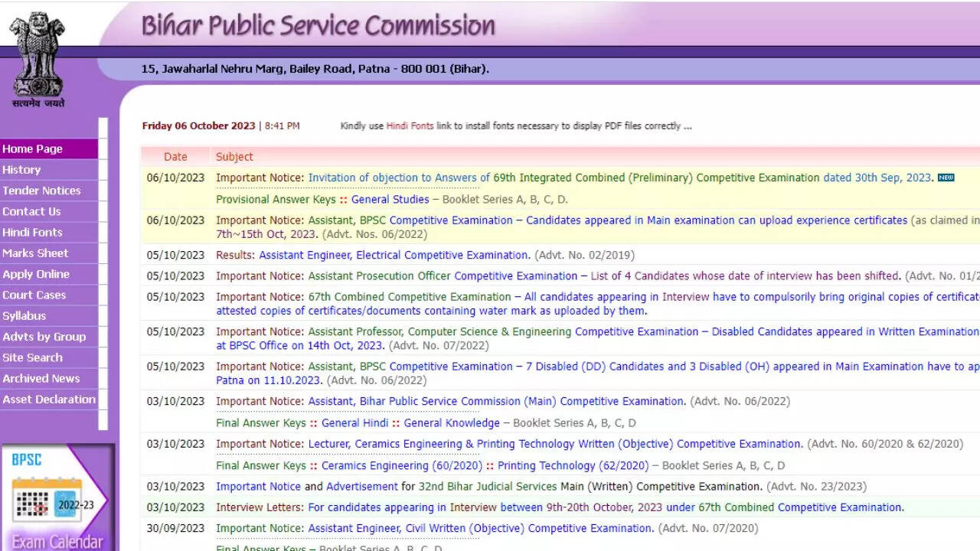Open Printing Technology (62/2020) answer key
This screenshot has width=980, height=551.
pyautogui.click(x=573, y=465)
